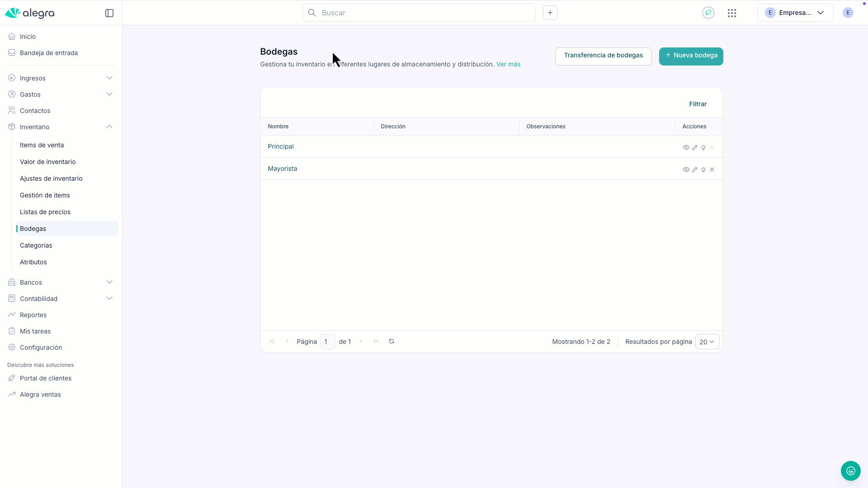The height and width of the screenshot is (488, 868).
Task: Select Bodegas in the sidebar
Action: point(67,229)
